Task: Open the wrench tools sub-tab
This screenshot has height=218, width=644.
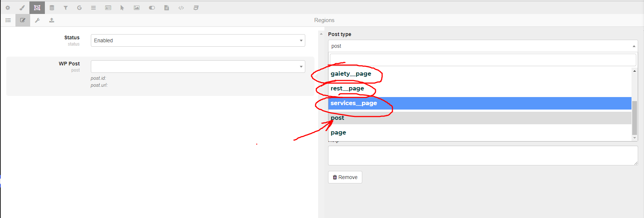Action: click(x=37, y=20)
